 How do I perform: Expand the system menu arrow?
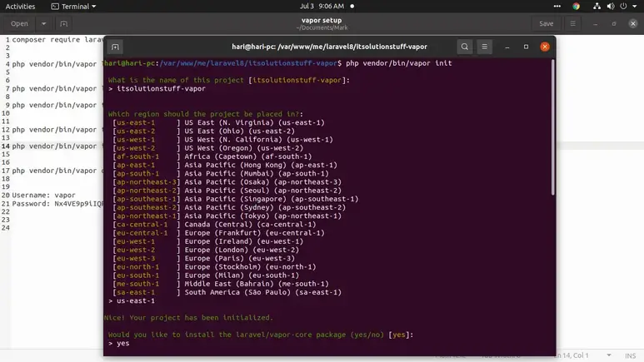635,6
